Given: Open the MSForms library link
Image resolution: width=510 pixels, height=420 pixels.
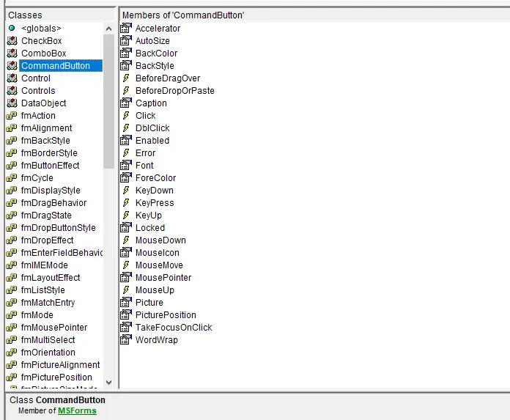Looking at the screenshot, I should (77, 411).
